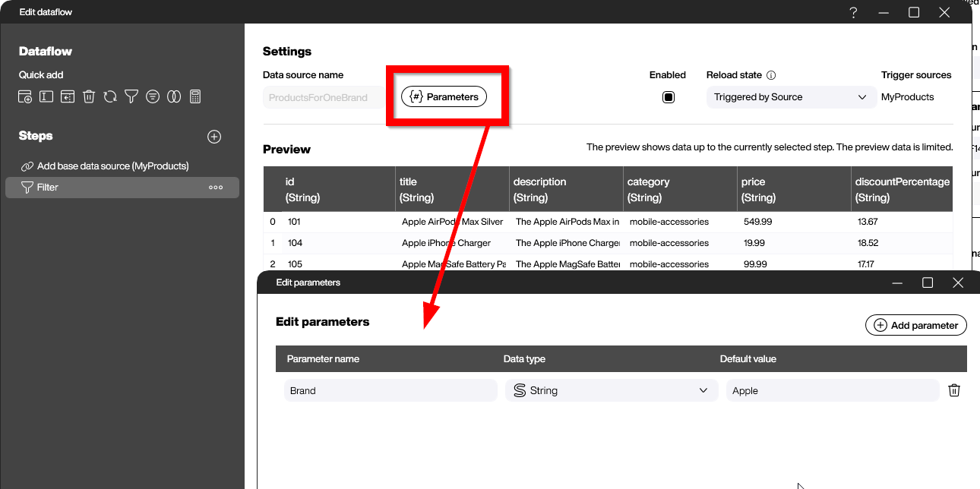Open the Filter step options menu
Viewport: 980px width, 489px height.
pyautogui.click(x=216, y=188)
